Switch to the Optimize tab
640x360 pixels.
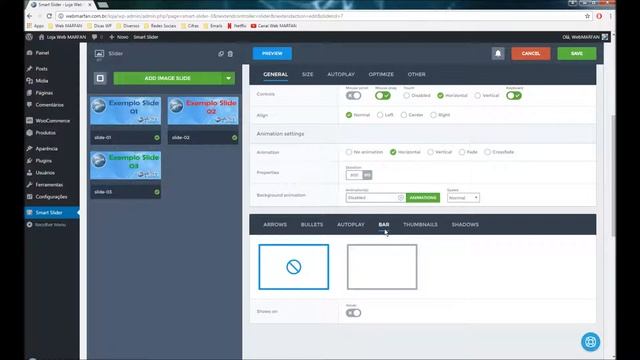[381, 74]
